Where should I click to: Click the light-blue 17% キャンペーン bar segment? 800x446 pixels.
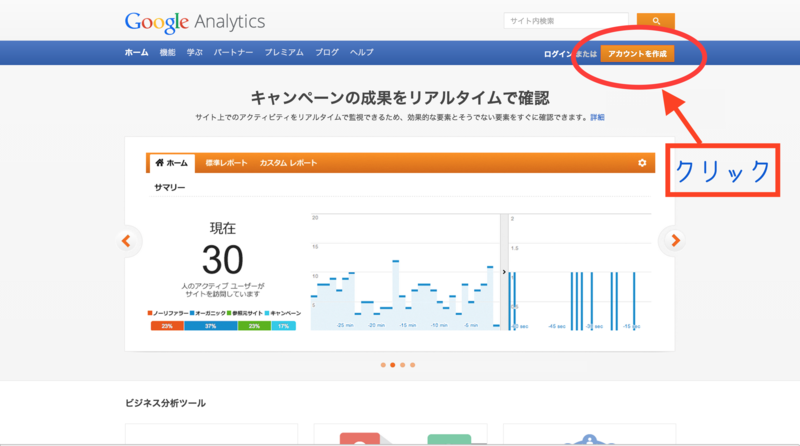point(284,326)
